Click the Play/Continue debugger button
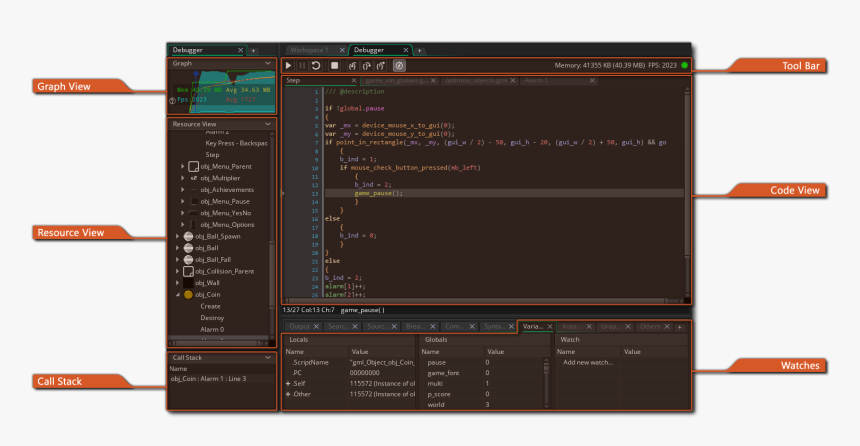 (x=288, y=65)
